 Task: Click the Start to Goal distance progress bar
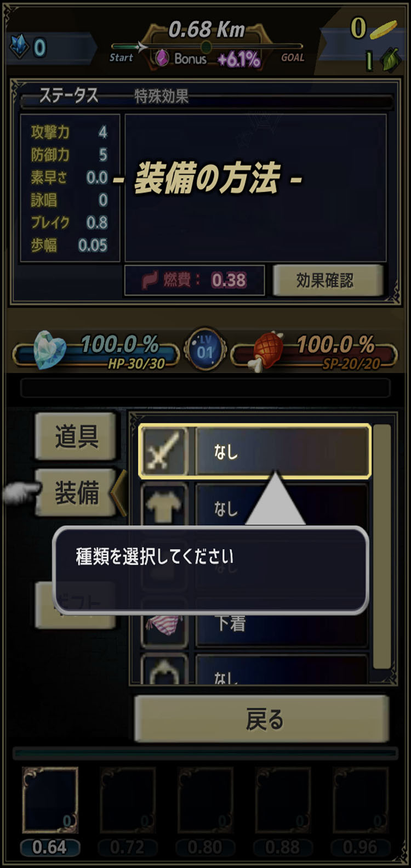coord(206,47)
